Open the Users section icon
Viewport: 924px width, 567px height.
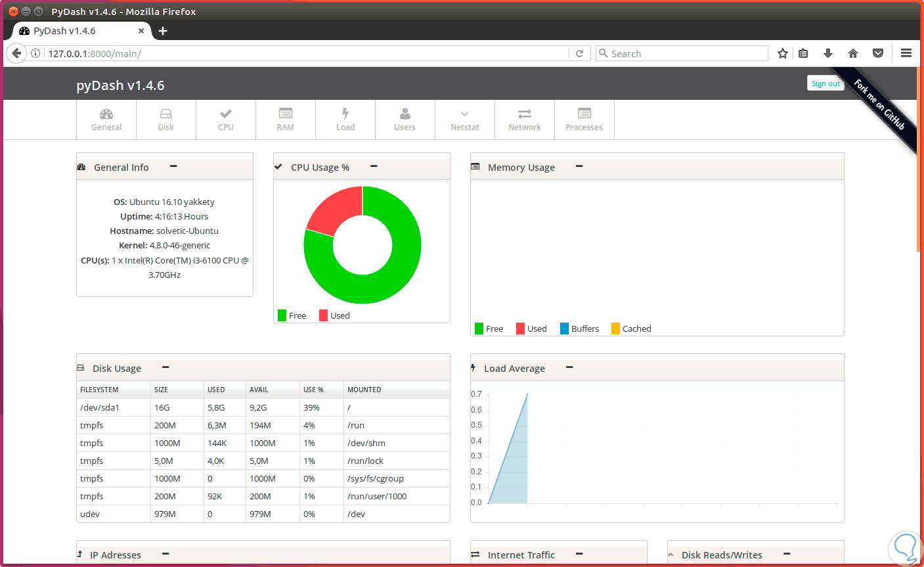point(405,112)
